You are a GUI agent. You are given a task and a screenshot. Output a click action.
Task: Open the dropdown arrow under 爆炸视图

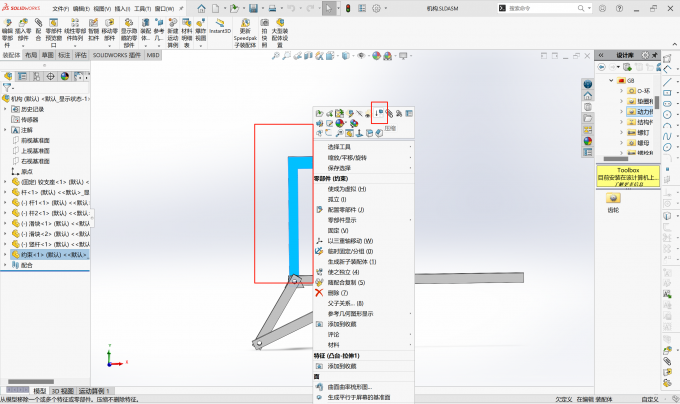click(x=200, y=46)
